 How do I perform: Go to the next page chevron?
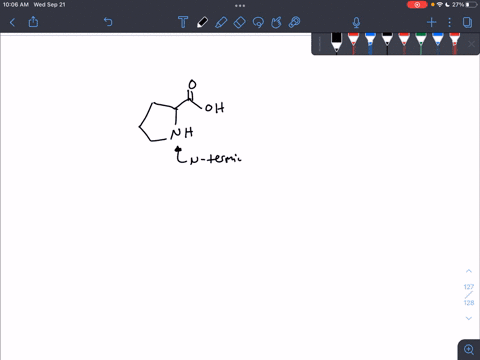(x=469, y=318)
